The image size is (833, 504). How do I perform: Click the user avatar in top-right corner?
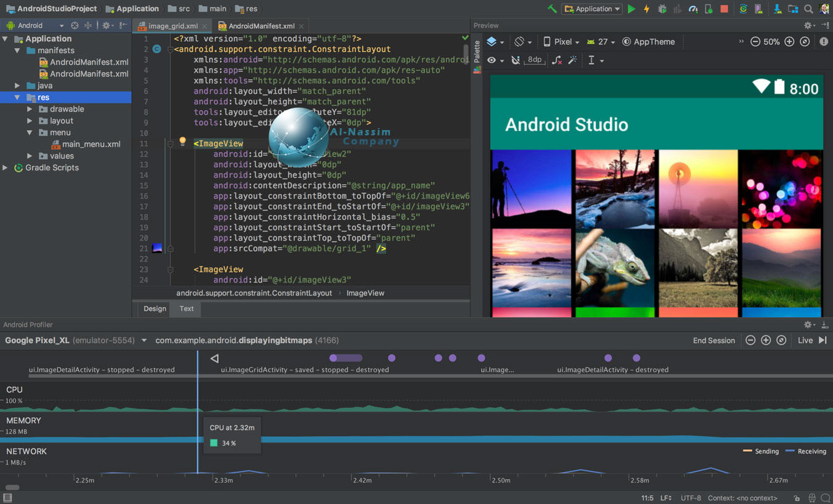click(824, 9)
